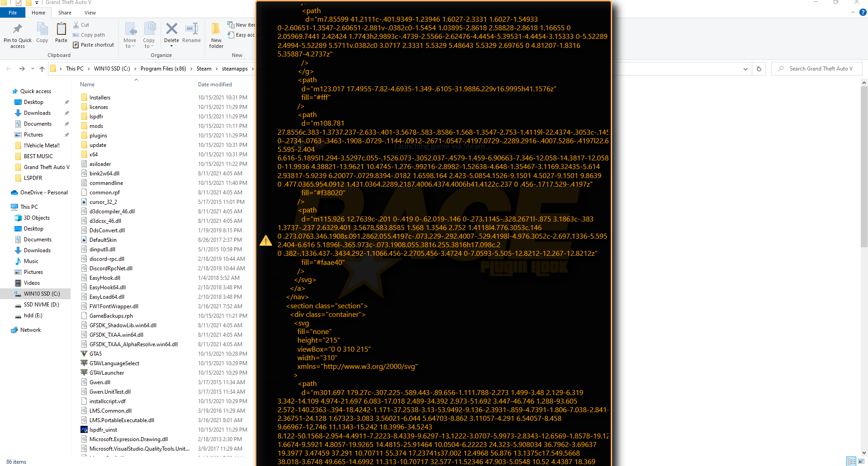Screen dimensions: 868x466
Task: Switch to Large icons view layout
Action: tap(861, 461)
